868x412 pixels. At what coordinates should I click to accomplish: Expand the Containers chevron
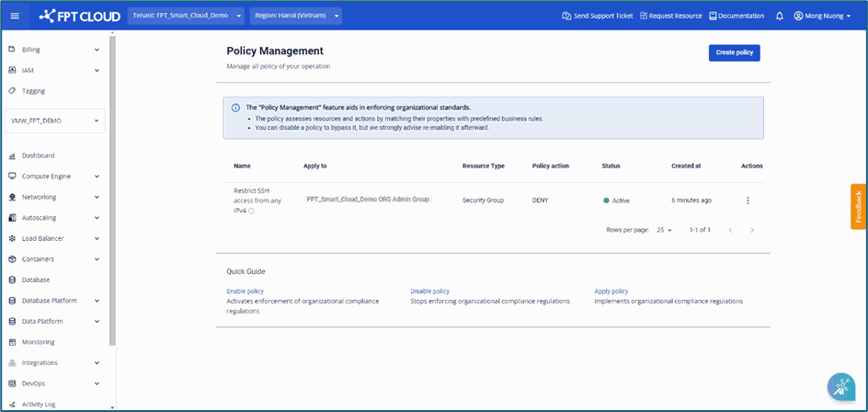pyautogui.click(x=97, y=259)
